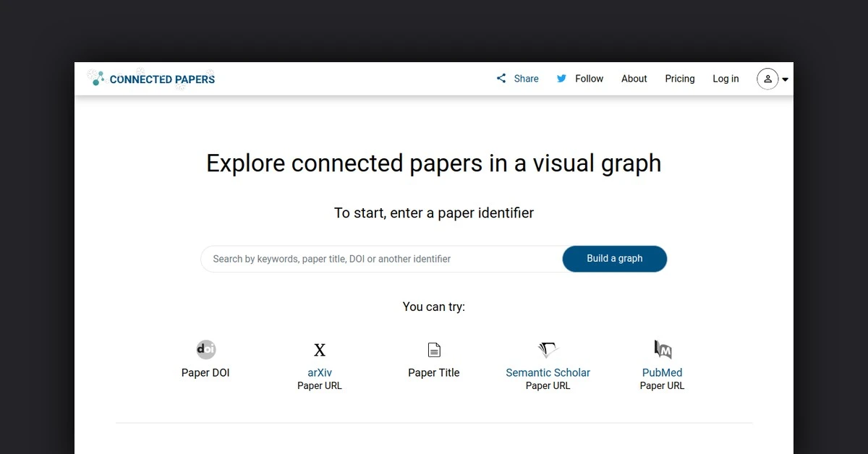
Task: Click the Paper Title document icon
Action: pyautogui.click(x=434, y=349)
